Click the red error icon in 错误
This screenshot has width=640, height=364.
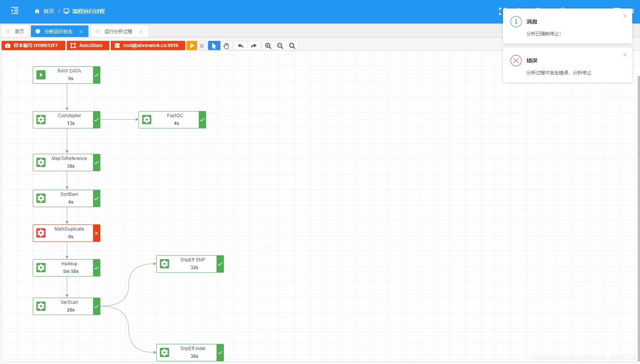tap(516, 61)
